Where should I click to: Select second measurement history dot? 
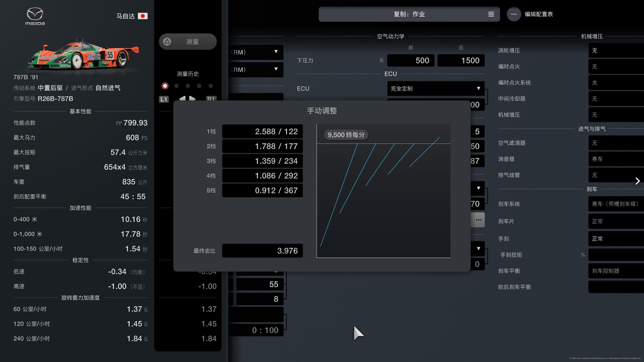click(176, 86)
